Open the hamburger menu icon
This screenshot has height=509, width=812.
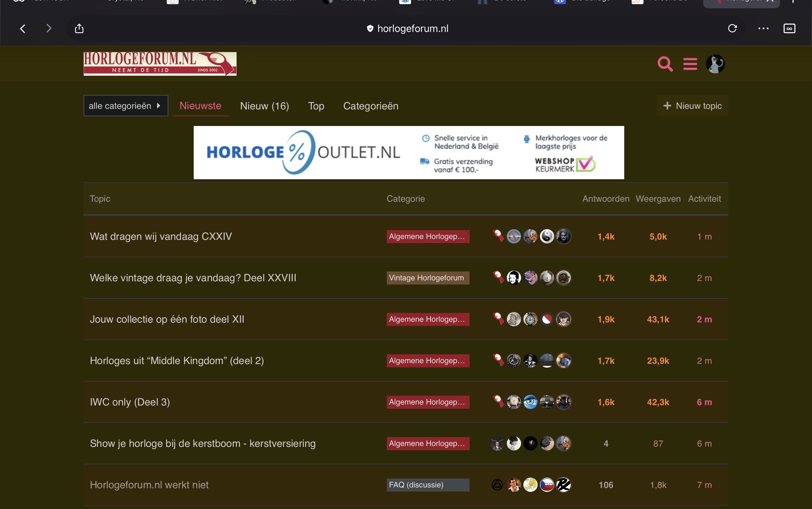coord(690,64)
